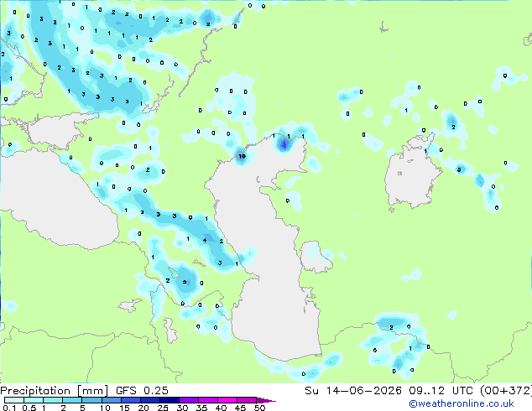Screen dimensions: 532x411
Task: Click the 'Precipitation [mm]' title text
Action: (55, 391)
